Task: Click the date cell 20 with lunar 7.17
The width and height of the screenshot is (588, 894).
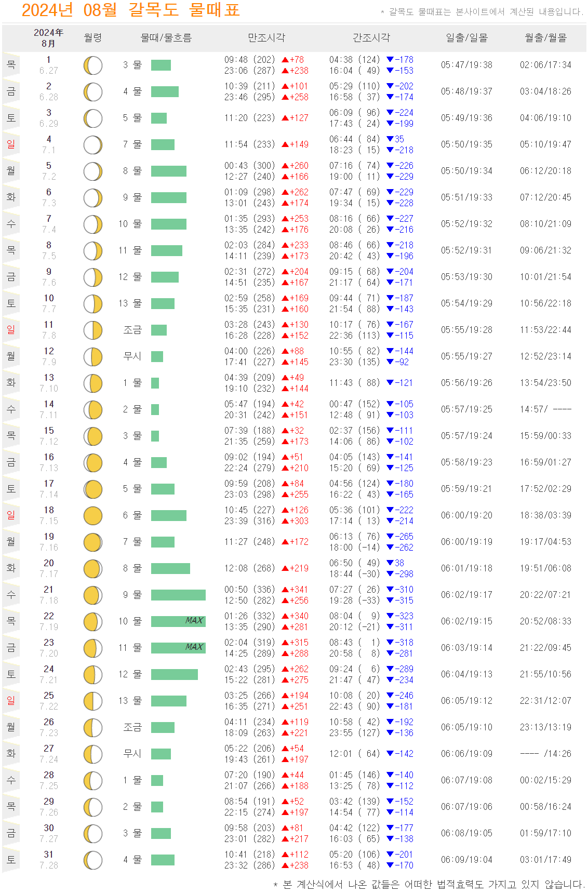Action: (49, 568)
